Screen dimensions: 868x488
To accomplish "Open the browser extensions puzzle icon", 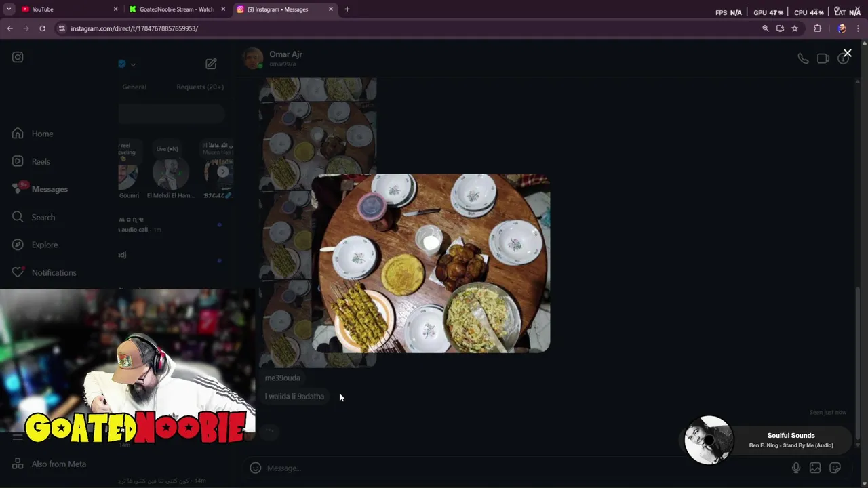I will (817, 28).
